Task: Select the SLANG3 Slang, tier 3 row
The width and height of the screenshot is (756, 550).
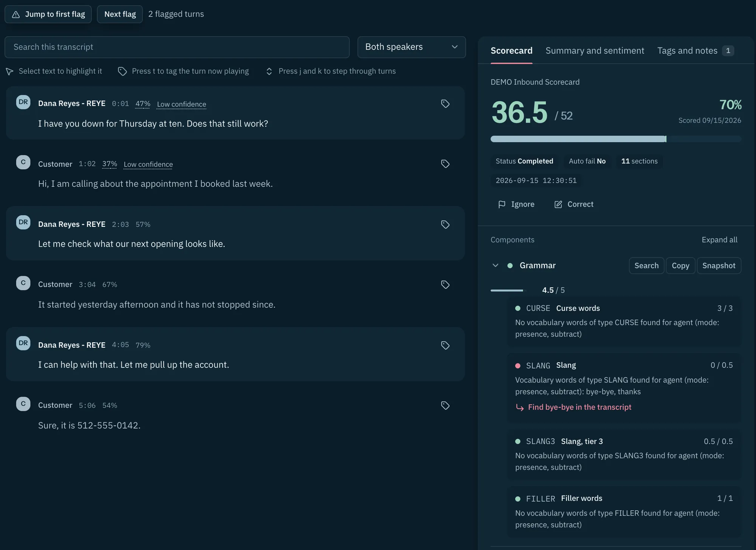Action: click(624, 454)
